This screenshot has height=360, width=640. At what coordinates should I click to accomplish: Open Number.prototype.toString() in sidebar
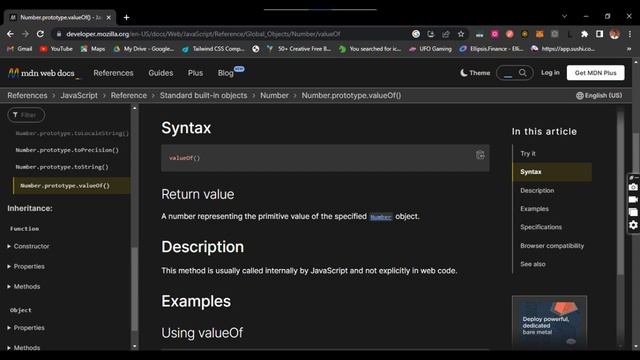tap(62, 167)
